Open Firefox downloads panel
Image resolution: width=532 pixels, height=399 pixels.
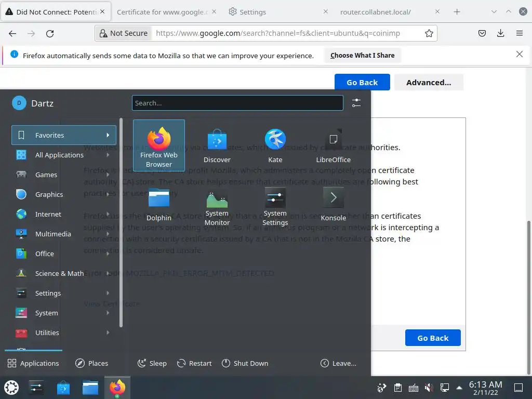point(500,33)
